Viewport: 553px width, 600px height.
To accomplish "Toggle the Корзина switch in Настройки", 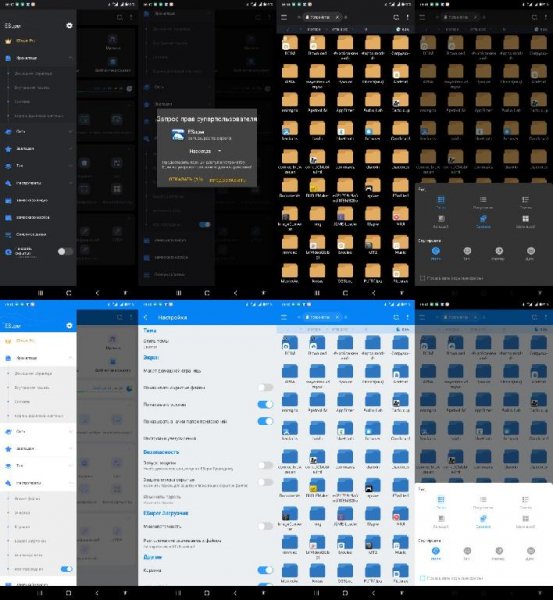I will [265, 570].
